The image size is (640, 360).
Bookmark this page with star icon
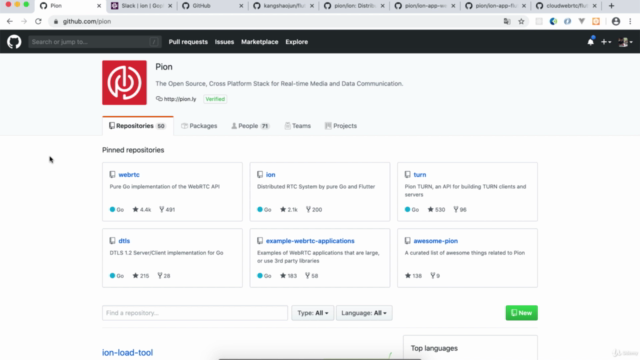(521, 21)
